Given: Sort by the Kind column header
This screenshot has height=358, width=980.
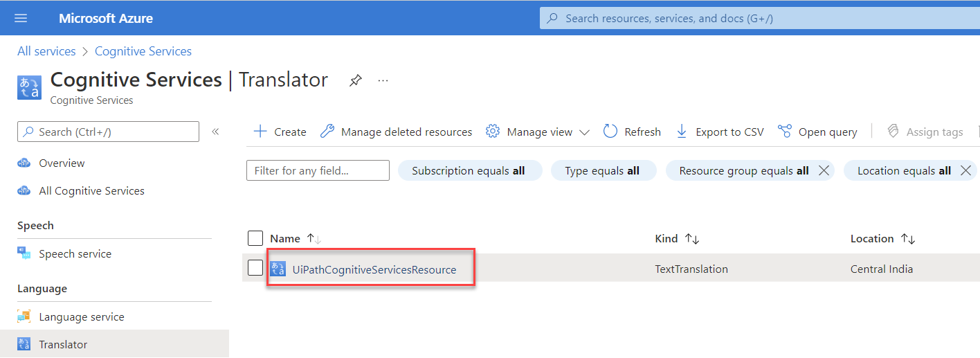Looking at the screenshot, I should 666,238.
